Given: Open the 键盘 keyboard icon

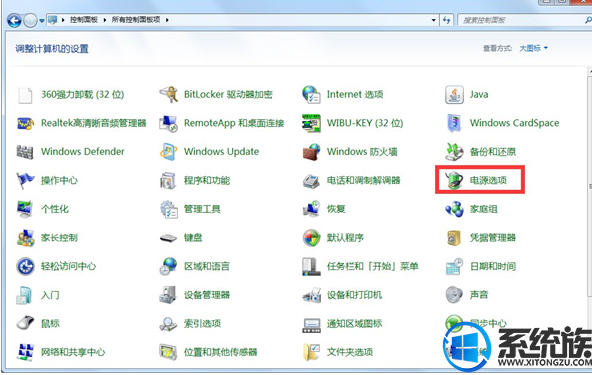Looking at the screenshot, I should click(168, 238).
